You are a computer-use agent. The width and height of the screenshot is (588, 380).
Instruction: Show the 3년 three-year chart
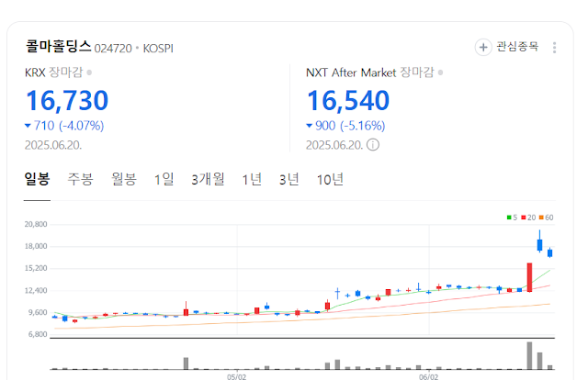tap(288, 179)
